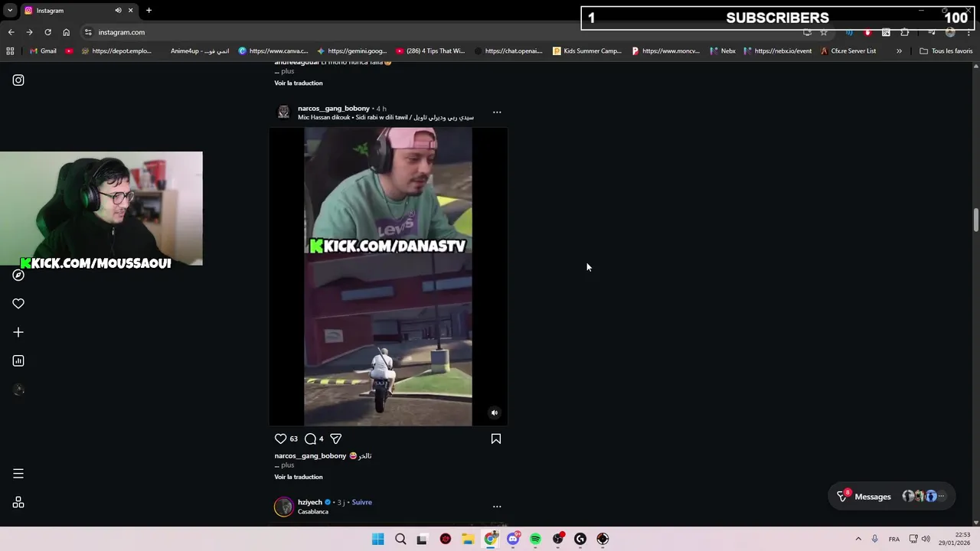Open Explore compass icon in Instagram sidebar

pos(18,275)
